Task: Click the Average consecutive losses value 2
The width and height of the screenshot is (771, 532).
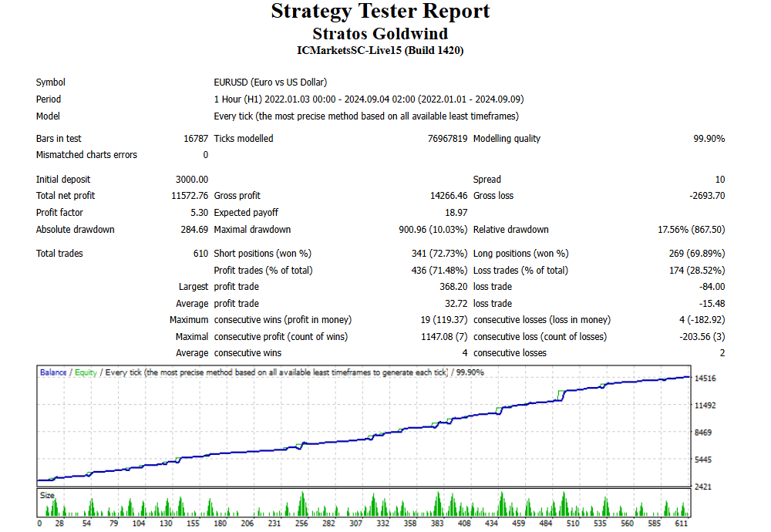Action: [722, 353]
